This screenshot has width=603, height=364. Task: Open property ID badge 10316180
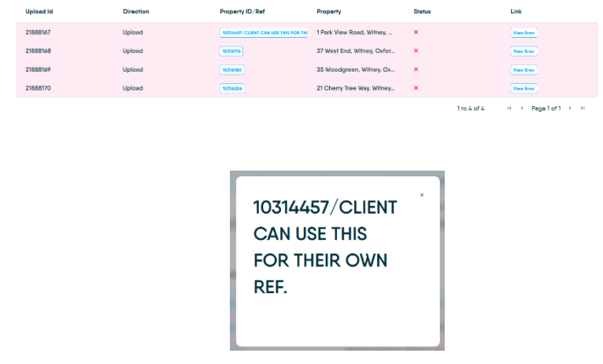coord(231,70)
